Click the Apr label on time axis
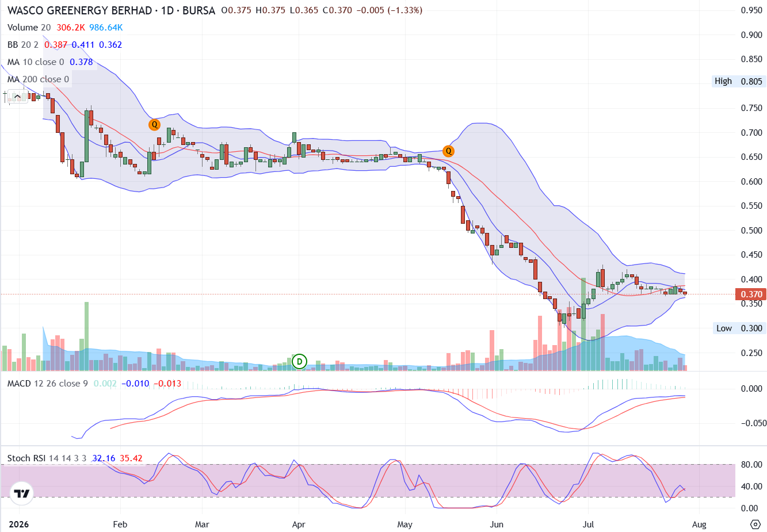The height and width of the screenshot is (532, 767). coord(299,525)
